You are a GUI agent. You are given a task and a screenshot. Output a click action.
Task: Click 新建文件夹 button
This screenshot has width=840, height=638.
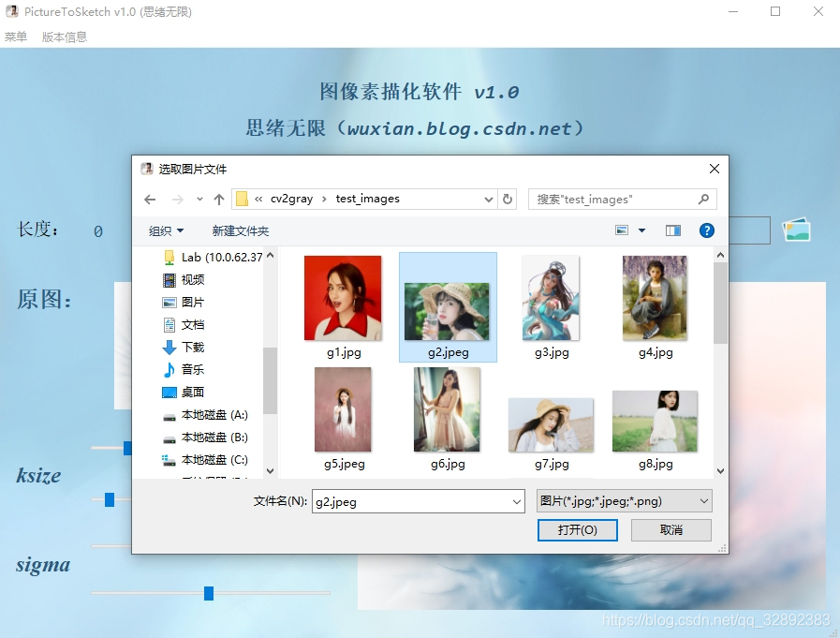click(x=240, y=231)
